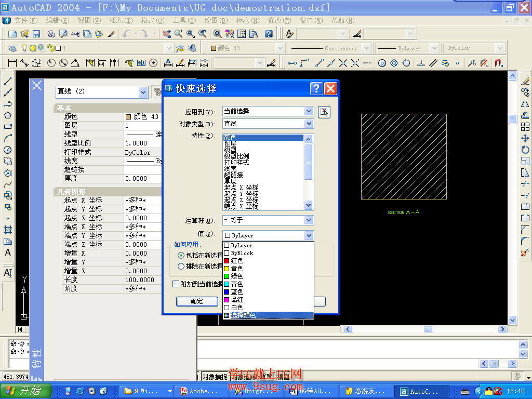Expand the 应用到 dropdown
532x399 pixels.
coord(309,111)
